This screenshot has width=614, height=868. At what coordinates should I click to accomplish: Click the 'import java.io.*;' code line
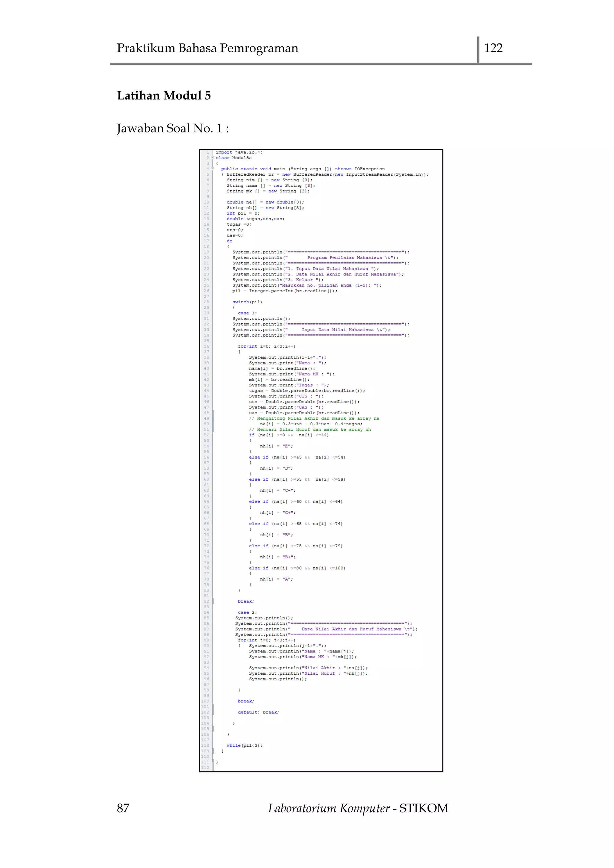[x=239, y=152]
